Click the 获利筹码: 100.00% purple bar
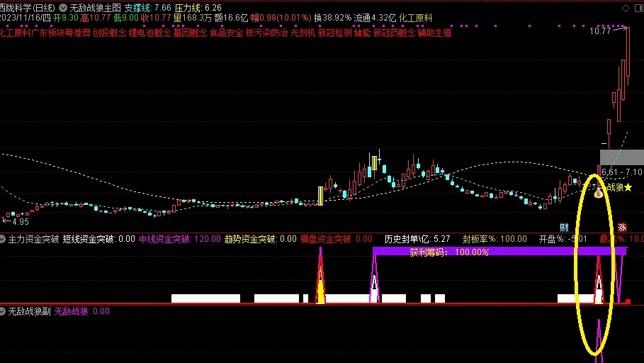This screenshot has width=644, height=363. pos(499,252)
